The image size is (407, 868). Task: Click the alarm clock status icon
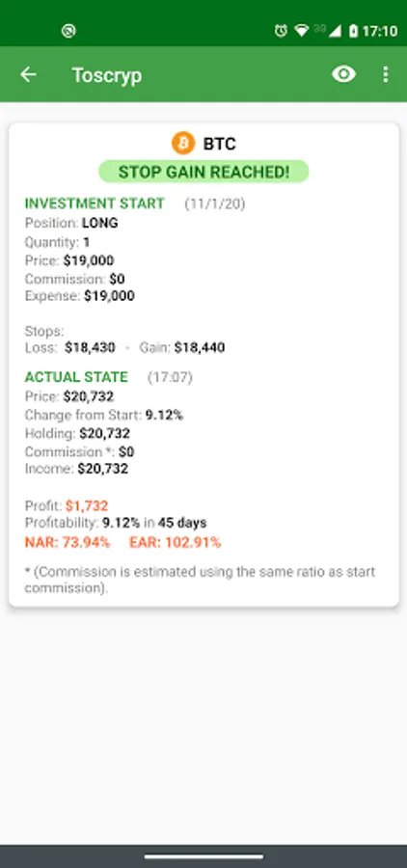[x=282, y=31]
